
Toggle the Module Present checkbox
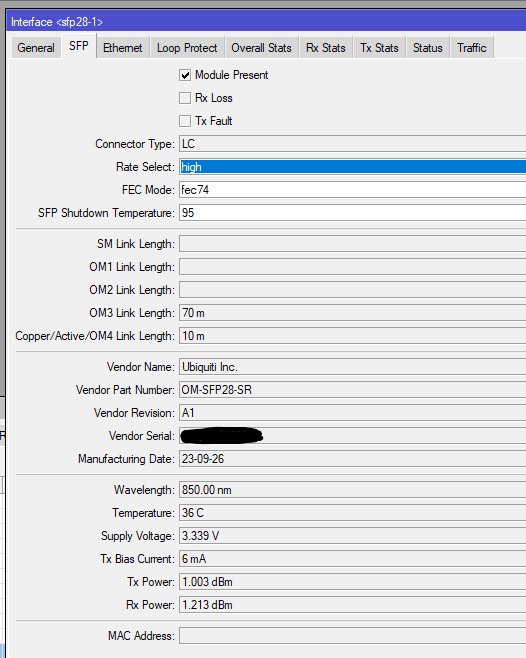[185, 75]
